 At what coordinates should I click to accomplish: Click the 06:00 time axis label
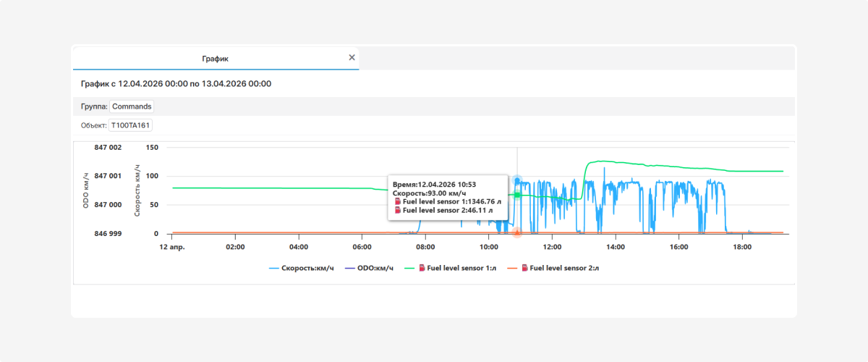(362, 247)
